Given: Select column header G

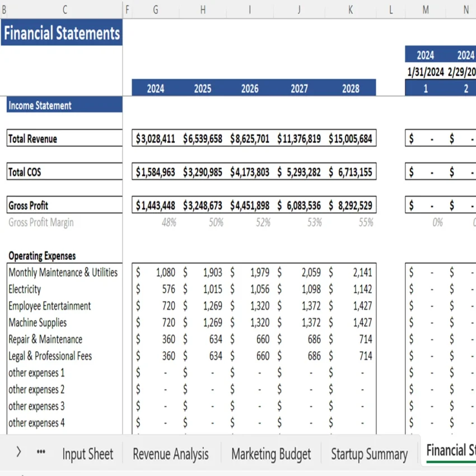Looking at the screenshot, I should 155,10.
